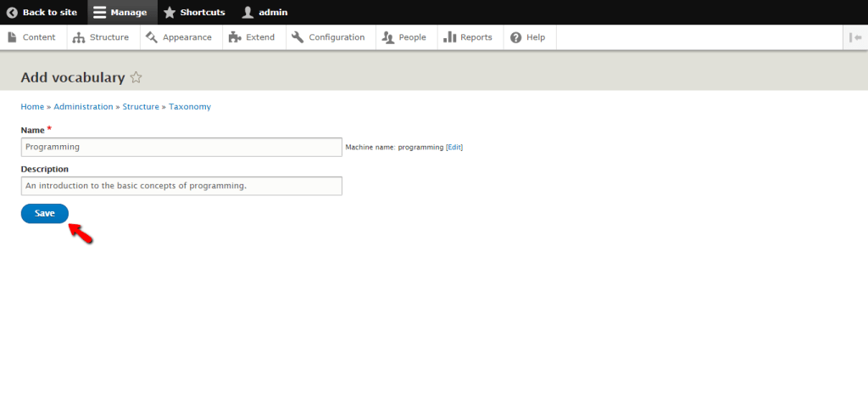Open the Configuration menu label
This screenshot has height=398, width=868.
click(337, 37)
